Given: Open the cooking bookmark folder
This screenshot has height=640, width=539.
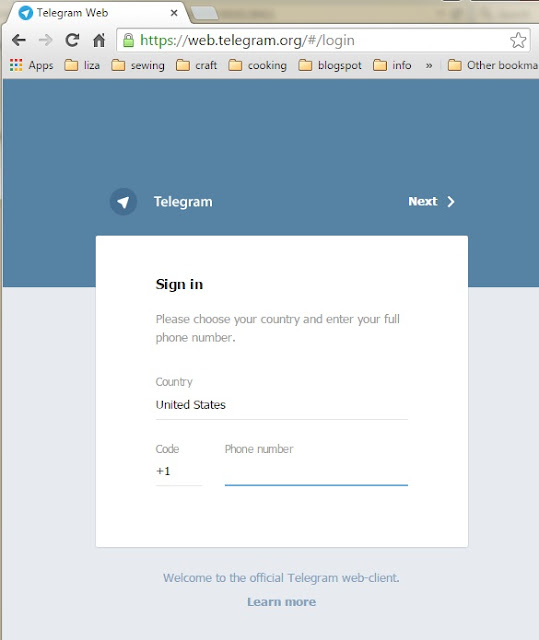Looking at the screenshot, I should click(x=257, y=65).
